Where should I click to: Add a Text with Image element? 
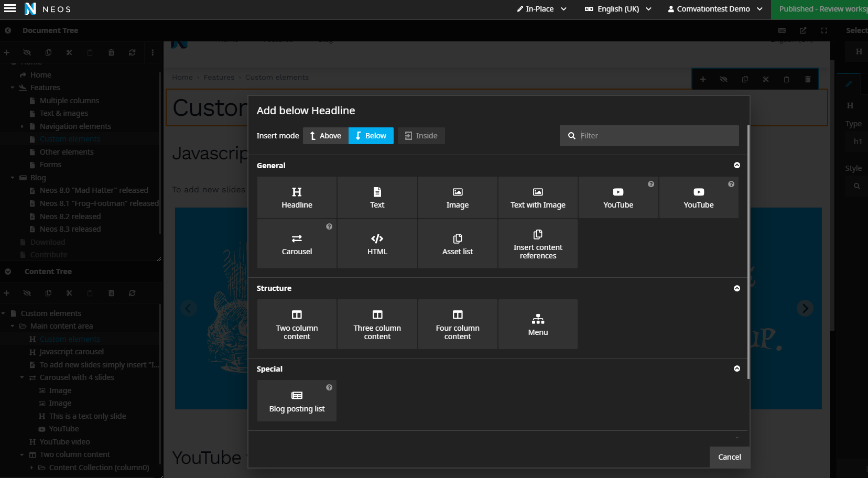538,197
